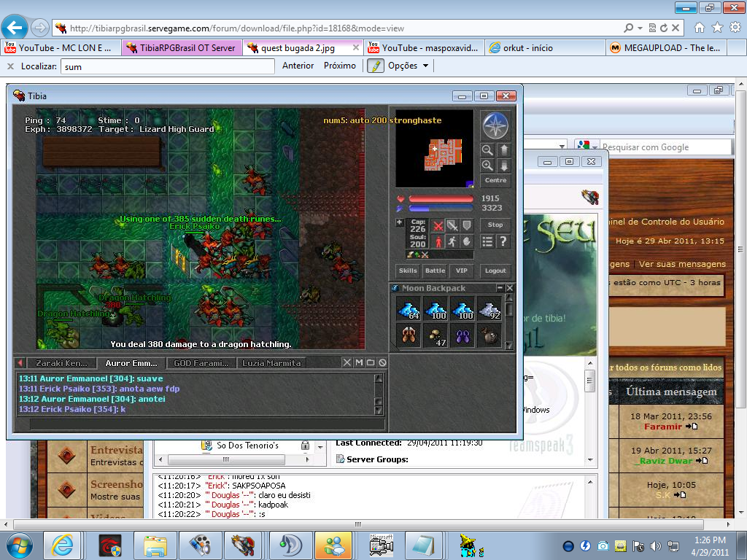
Task: Open the highlight pen icon in find bar
Action: (376, 66)
